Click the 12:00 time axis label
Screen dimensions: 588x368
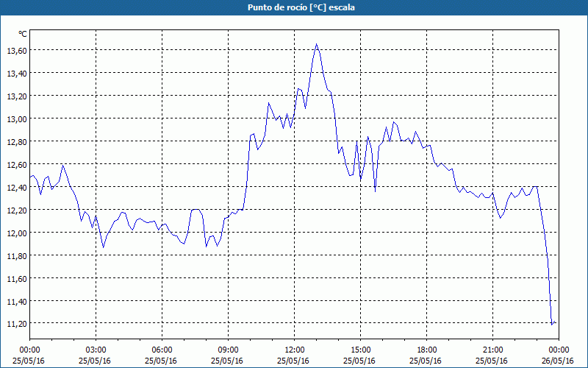295,350
